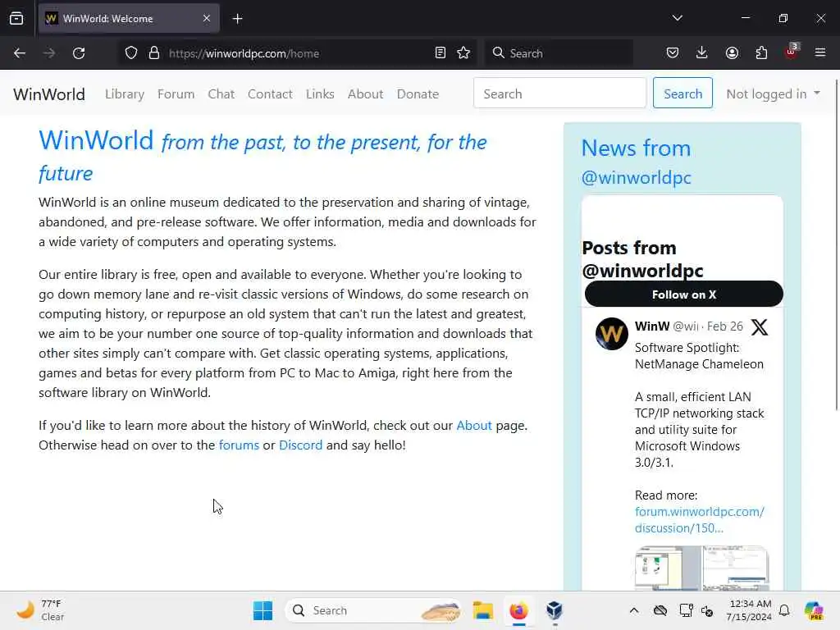Screen dimensions: 840x630
Task: Click the X logo in the tweet
Action: coord(759,326)
